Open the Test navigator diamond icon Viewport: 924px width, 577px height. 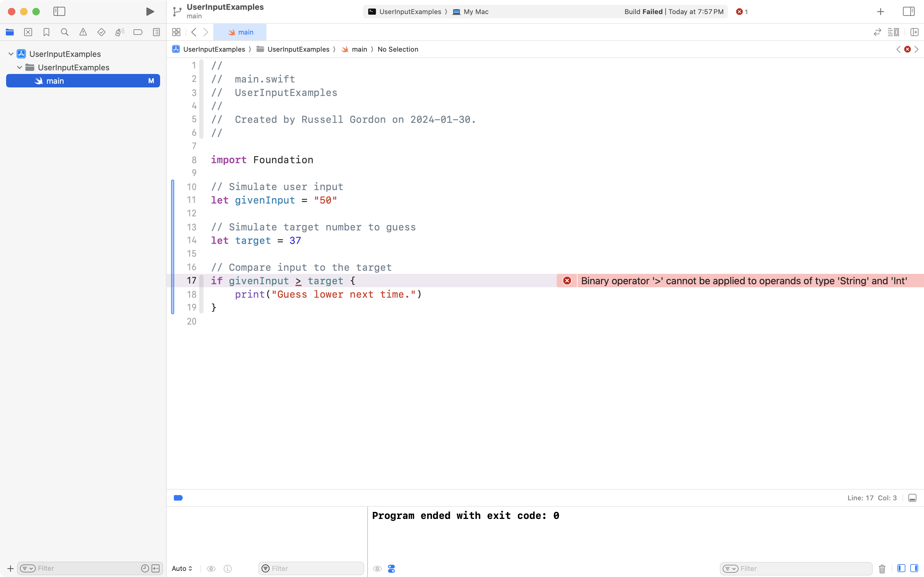pos(101,32)
